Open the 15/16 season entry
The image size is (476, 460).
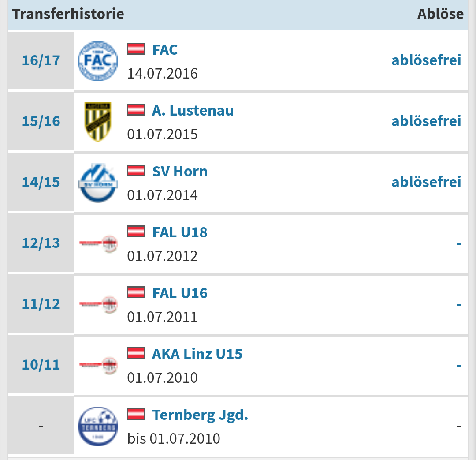(x=41, y=121)
